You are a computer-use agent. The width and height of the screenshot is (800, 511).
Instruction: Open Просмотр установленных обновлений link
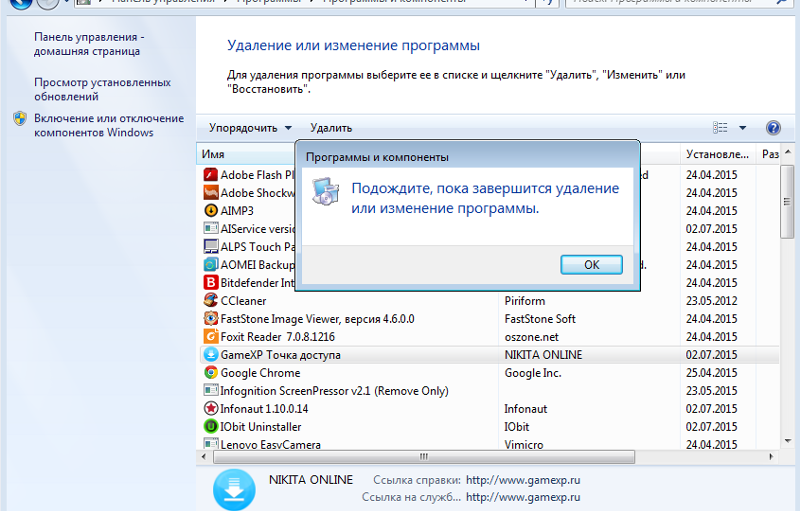tap(103, 89)
